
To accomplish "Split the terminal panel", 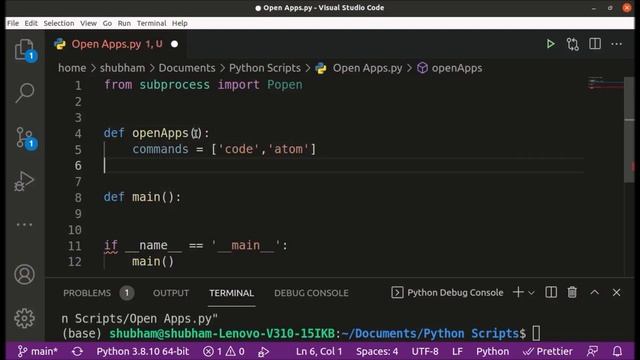I will [551, 292].
